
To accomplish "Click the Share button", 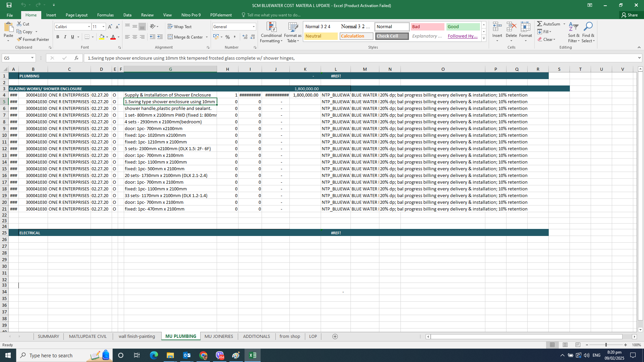I will click(630, 15).
